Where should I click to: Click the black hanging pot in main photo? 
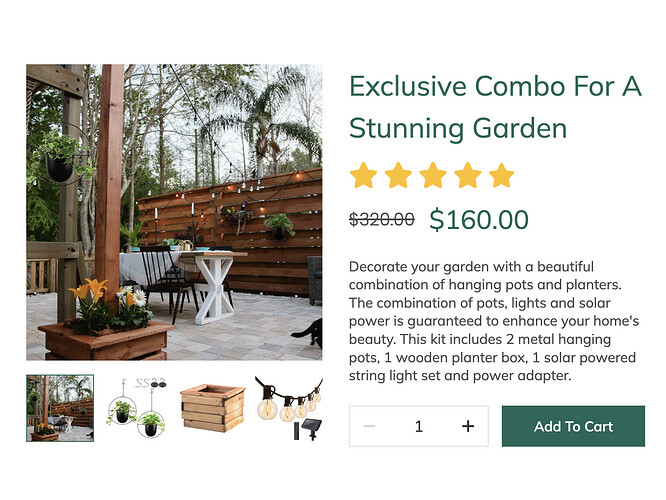59,166
